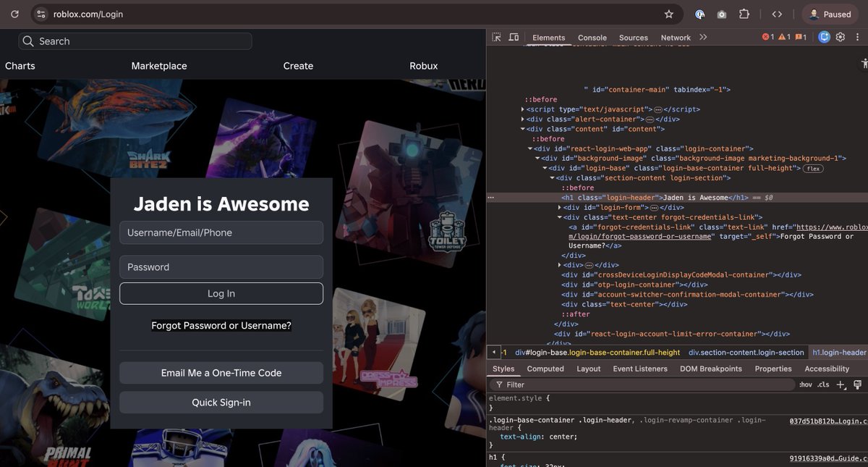Open the Properties tab
This screenshot has width=868, height=467.
[773, 369]
